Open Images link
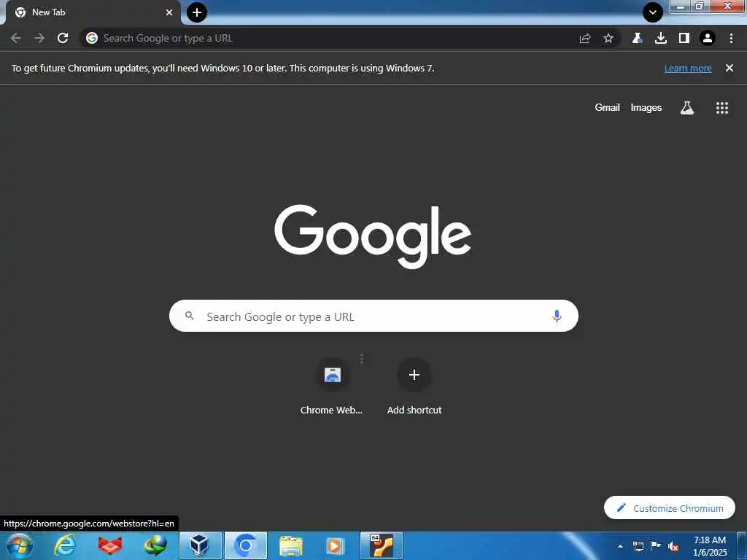This screenshot has width=747, height=560. tap(646, 108)
